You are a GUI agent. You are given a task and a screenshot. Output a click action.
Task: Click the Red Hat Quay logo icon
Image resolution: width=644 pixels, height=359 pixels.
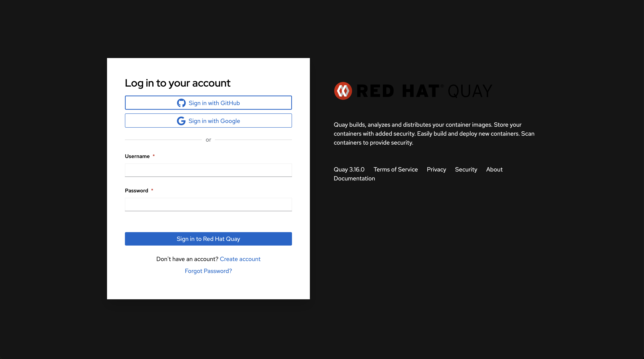(343, 91)
